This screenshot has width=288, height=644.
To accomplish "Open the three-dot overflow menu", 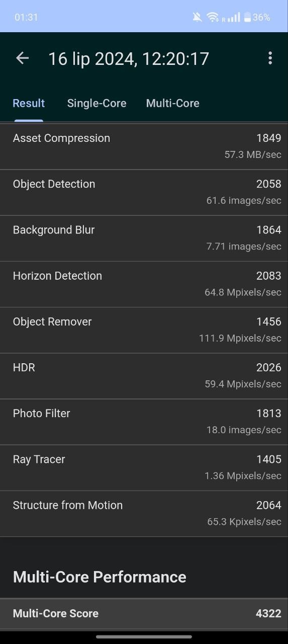I will (x=270, y=58).
